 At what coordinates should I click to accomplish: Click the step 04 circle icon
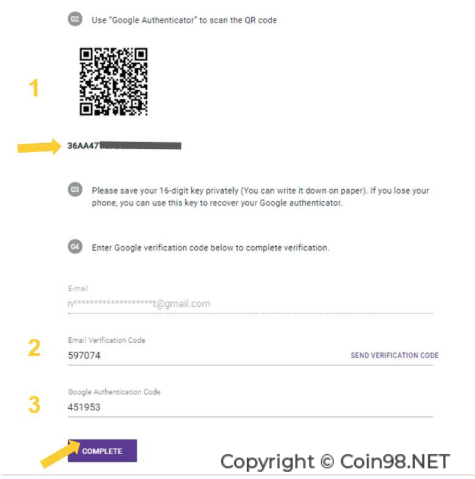click(75, 247)
